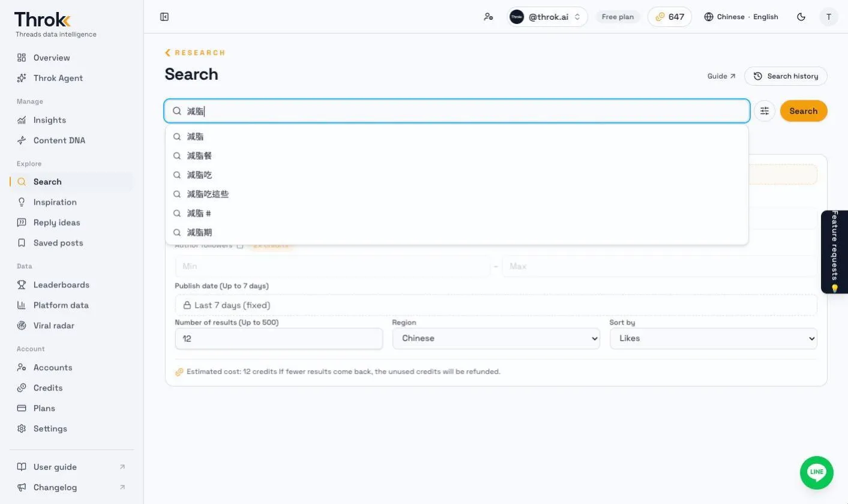The height and width of the screenshot is (504, 848).
Task: Open Credits page
Action: click(x=72, y=388)
